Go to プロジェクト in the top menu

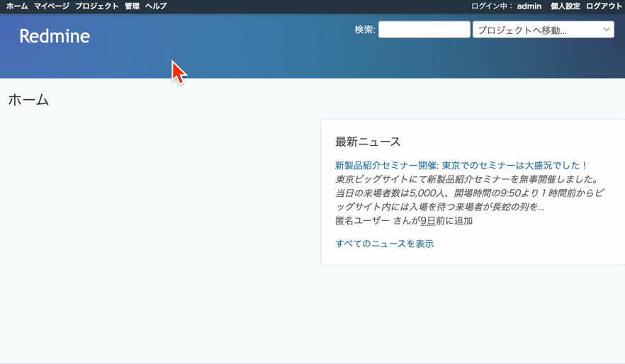tap(97, 6)
